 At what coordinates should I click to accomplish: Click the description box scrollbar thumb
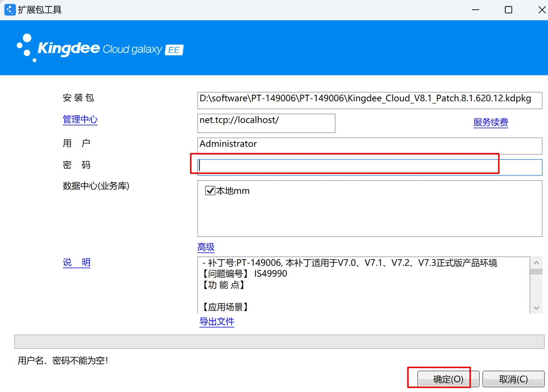[x=537, y=272]
